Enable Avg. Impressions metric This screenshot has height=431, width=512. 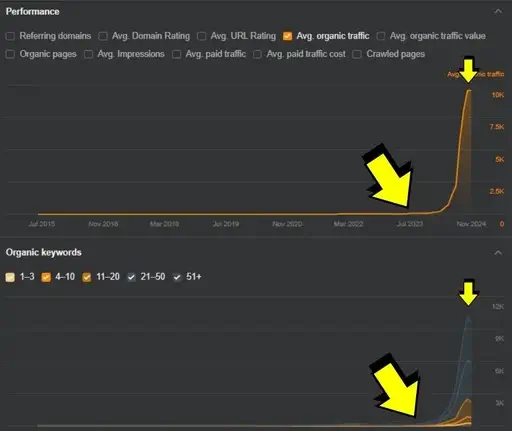click(x=88, y=54)
